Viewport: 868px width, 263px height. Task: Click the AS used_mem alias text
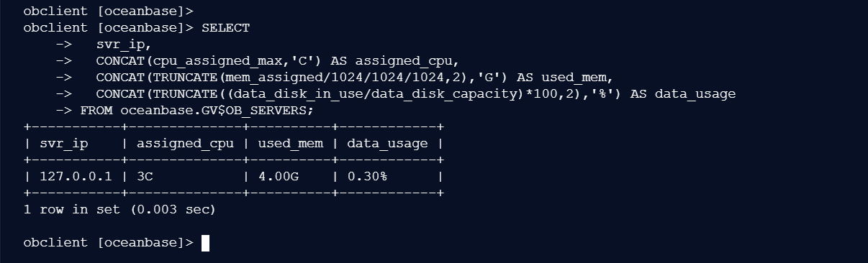pos(564,78)
